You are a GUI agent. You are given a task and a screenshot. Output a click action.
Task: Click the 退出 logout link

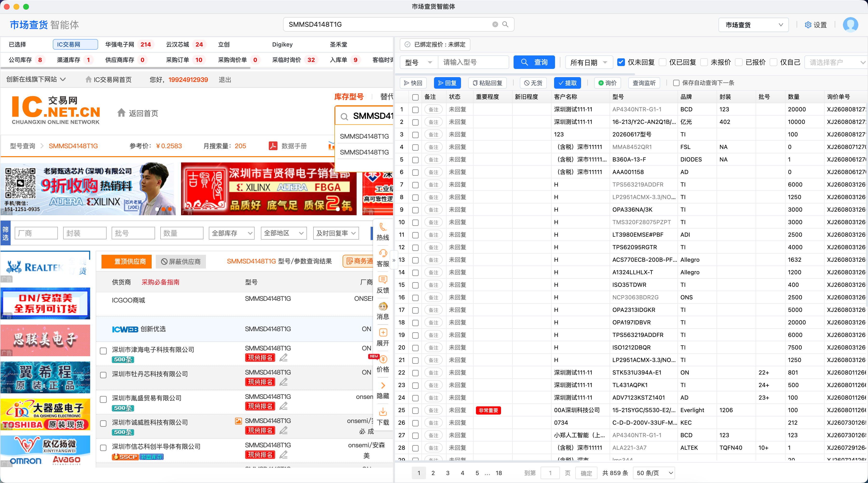click(x=225, y=80)
